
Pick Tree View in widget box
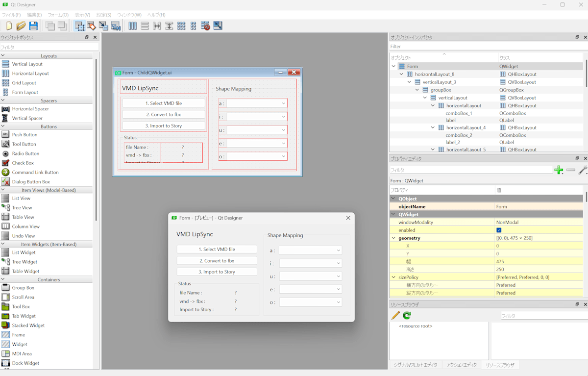click(22, 208)
